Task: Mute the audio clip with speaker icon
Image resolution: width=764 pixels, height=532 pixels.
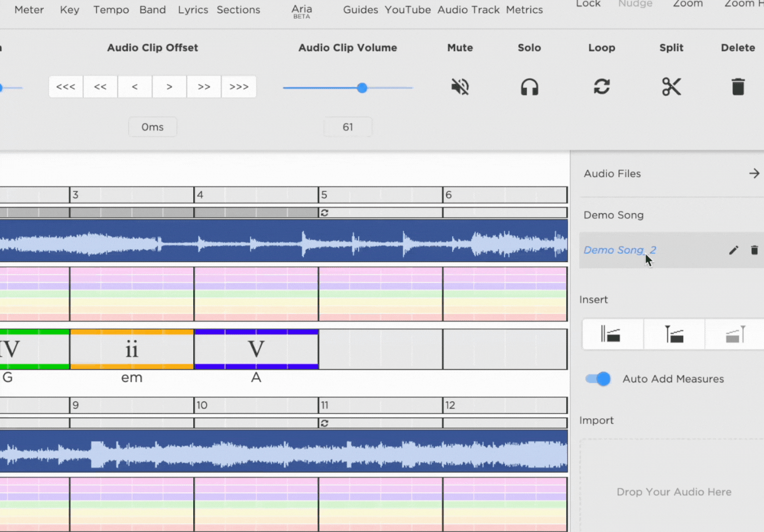Action: (x=460, y=87)
